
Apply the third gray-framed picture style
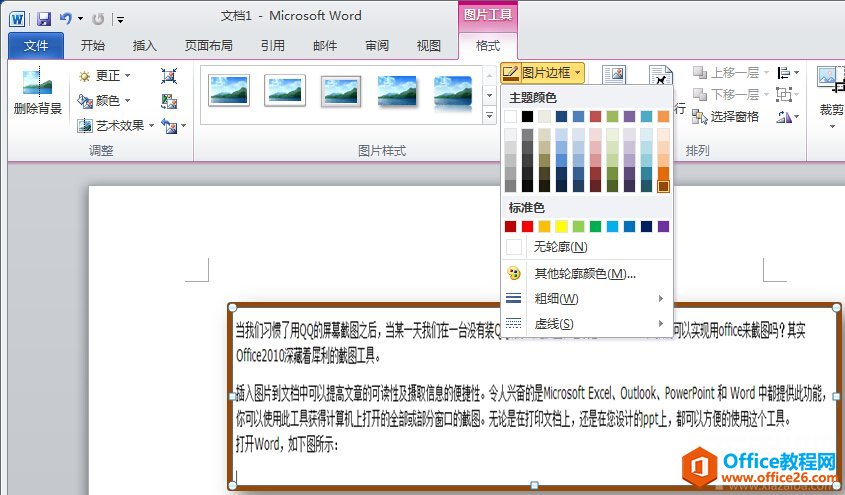click(341, 90)
